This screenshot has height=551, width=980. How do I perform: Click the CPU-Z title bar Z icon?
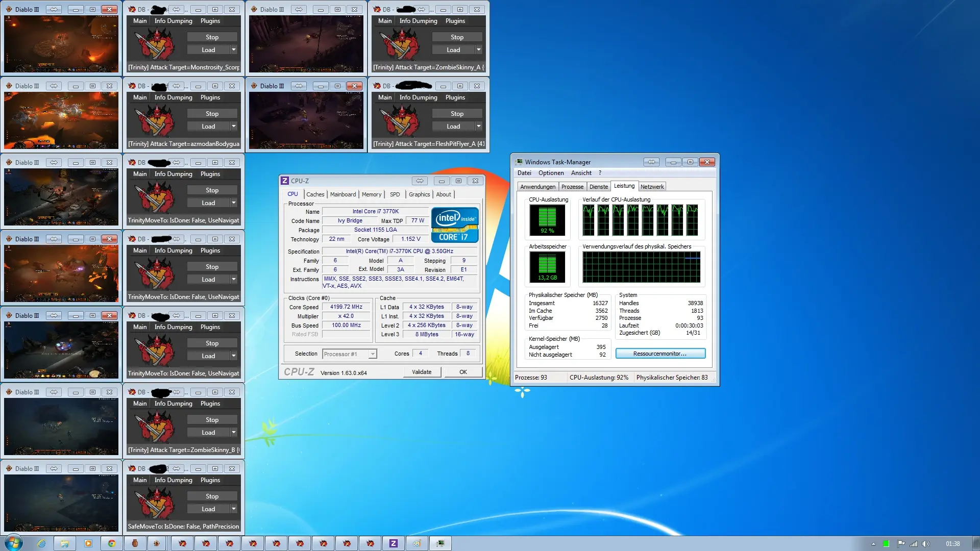point(285,181)
